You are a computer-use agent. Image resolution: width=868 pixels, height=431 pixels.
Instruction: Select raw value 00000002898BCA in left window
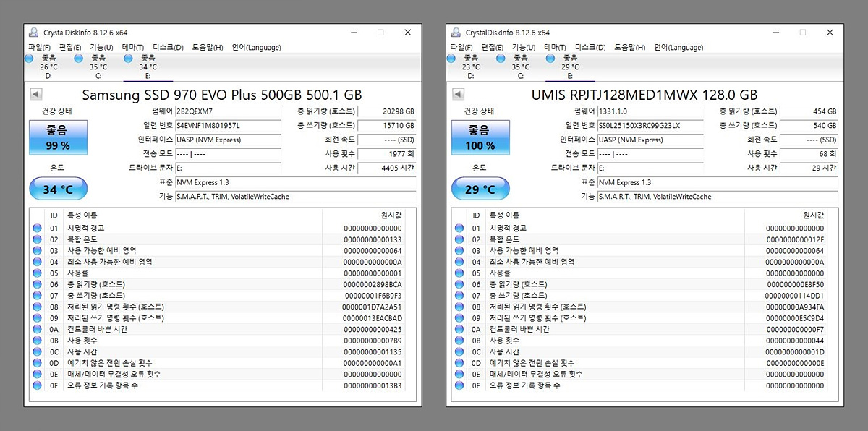click(x=373, y=285)
